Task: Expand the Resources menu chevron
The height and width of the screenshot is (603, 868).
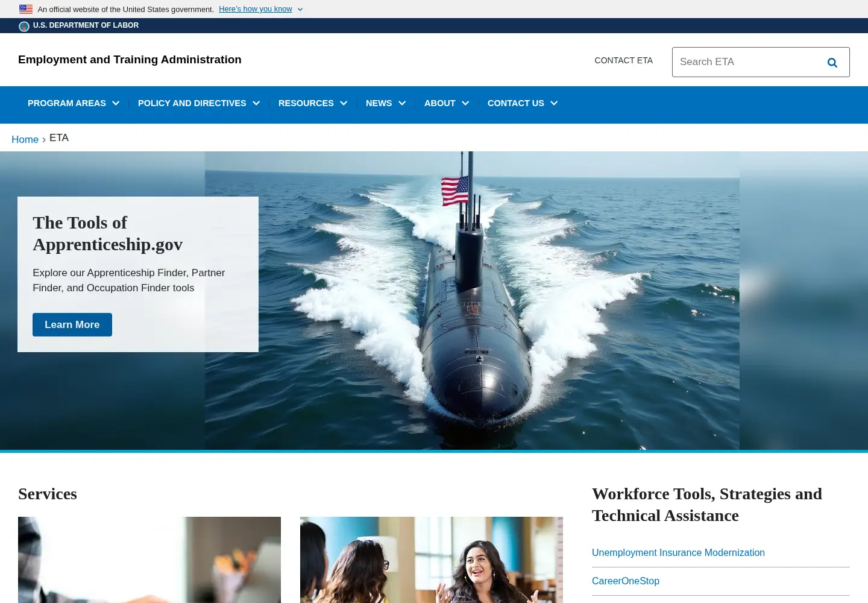Action: 344,103
